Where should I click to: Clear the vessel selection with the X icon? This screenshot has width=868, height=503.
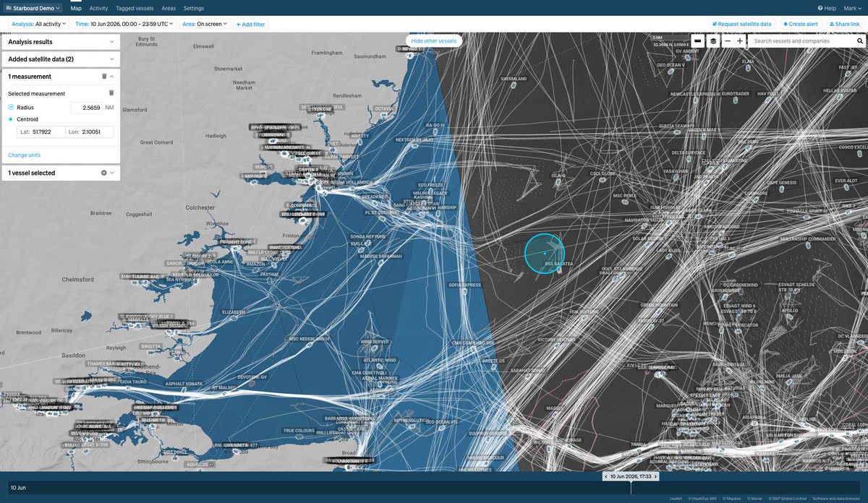(103, 173)
